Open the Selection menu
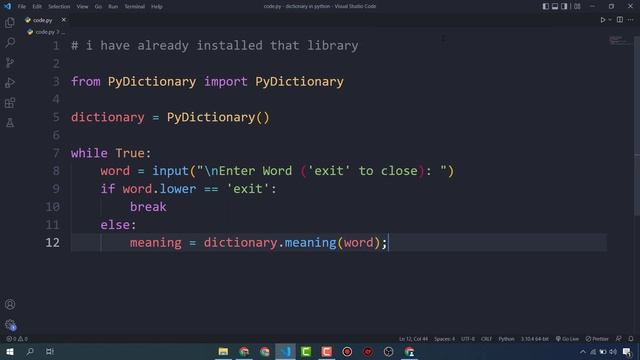This screenshot has width=640, height=360. (59, 7)
